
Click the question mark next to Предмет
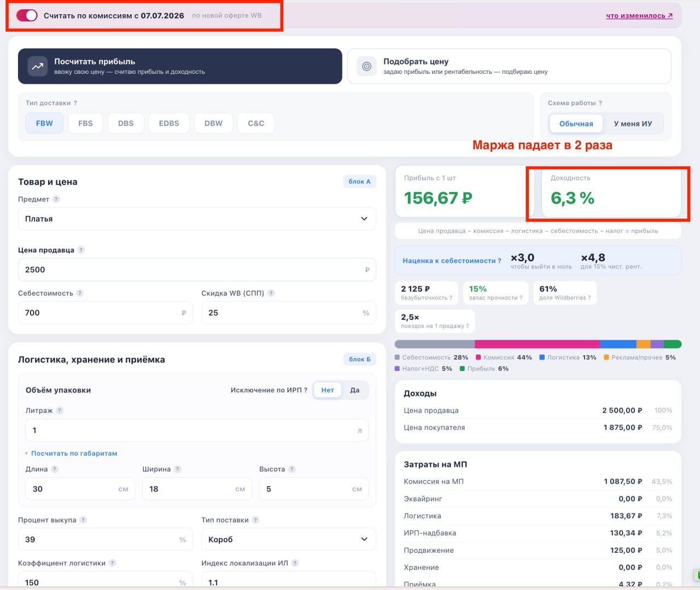pos(56,199)
